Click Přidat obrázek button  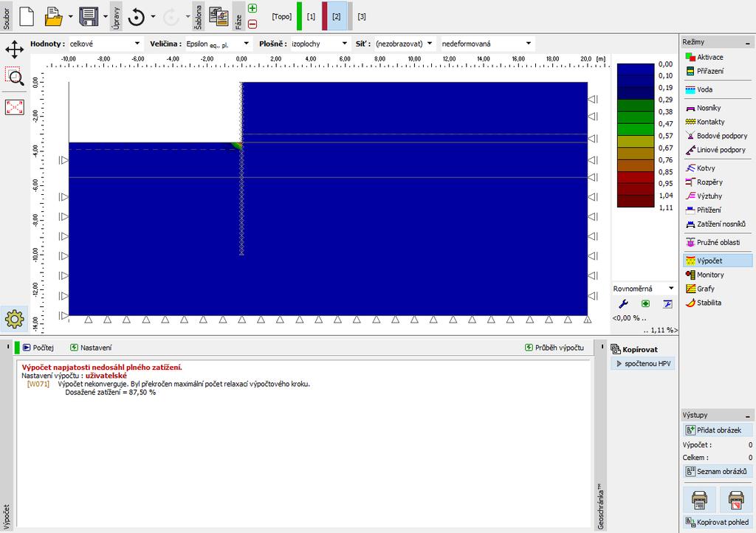pyautogui.click(x=718, y=430)
